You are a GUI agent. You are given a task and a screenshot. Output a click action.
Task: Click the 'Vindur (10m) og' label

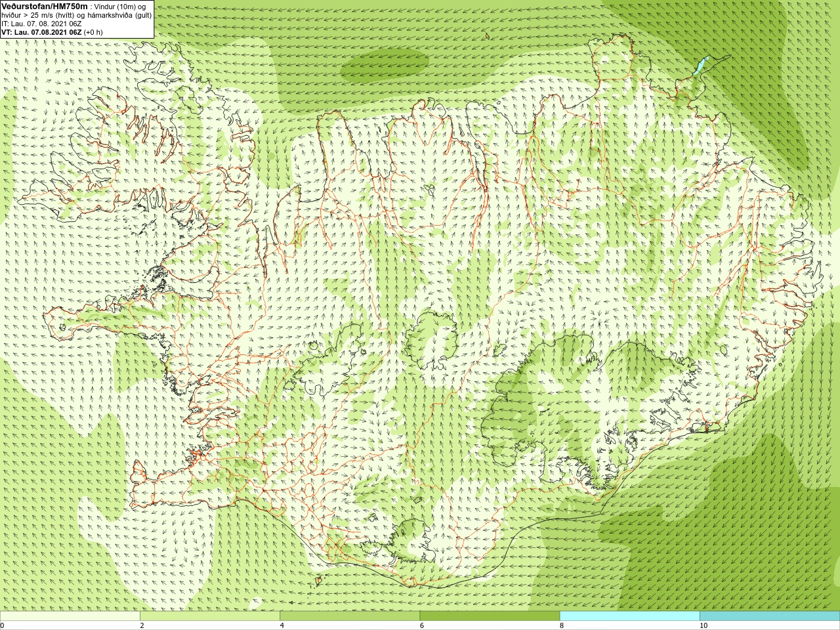tap(120, 7)
